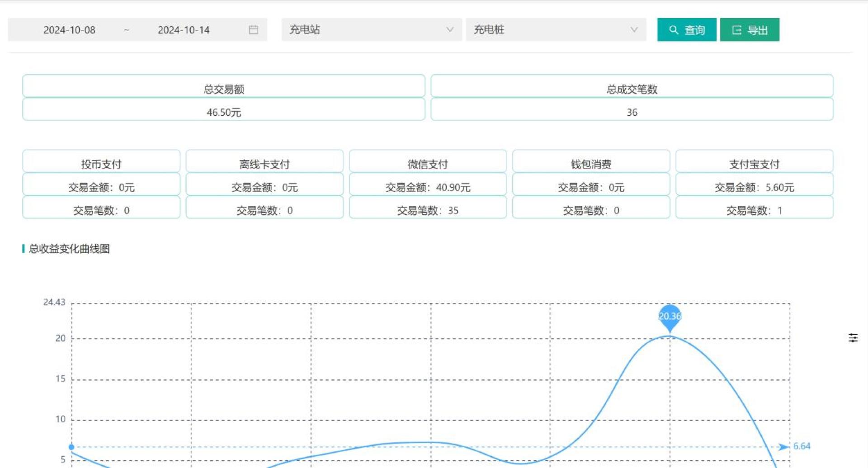The width and height of the screenshot is (868, 468).
Task: Click the 投币支付 payment card header
Action: tap(101, 164)
